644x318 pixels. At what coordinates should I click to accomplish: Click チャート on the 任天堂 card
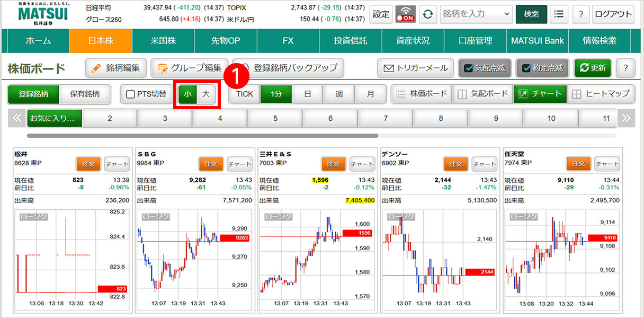(607, 164)
